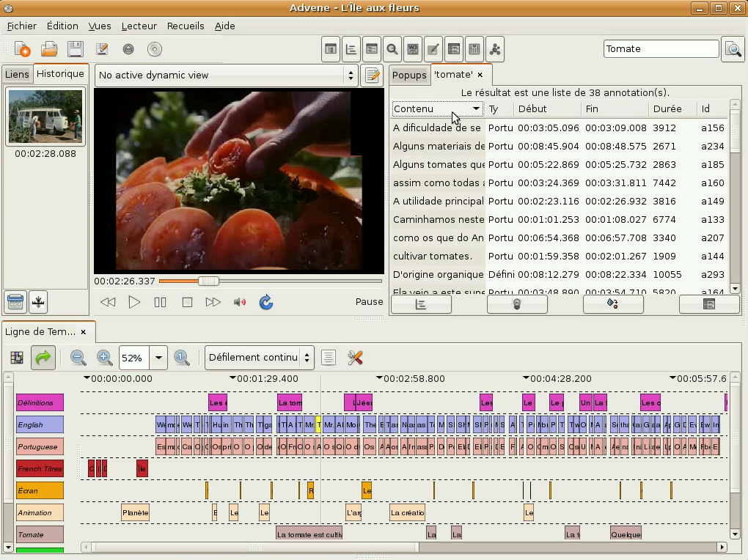Open a package with the folder icon

49,49
